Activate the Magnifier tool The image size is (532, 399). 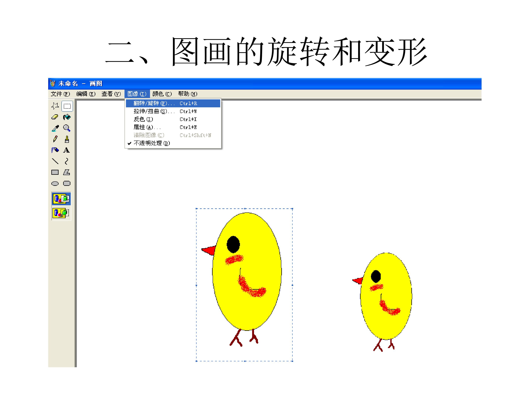point(67,128)
